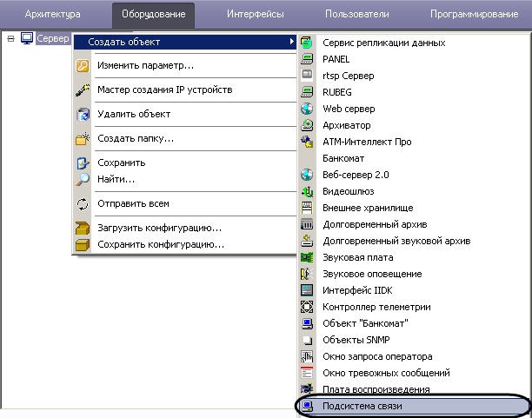Click the globe icon for Web сервер
The height and width of the screenshot is (418, 532).
tap(306, 109)
